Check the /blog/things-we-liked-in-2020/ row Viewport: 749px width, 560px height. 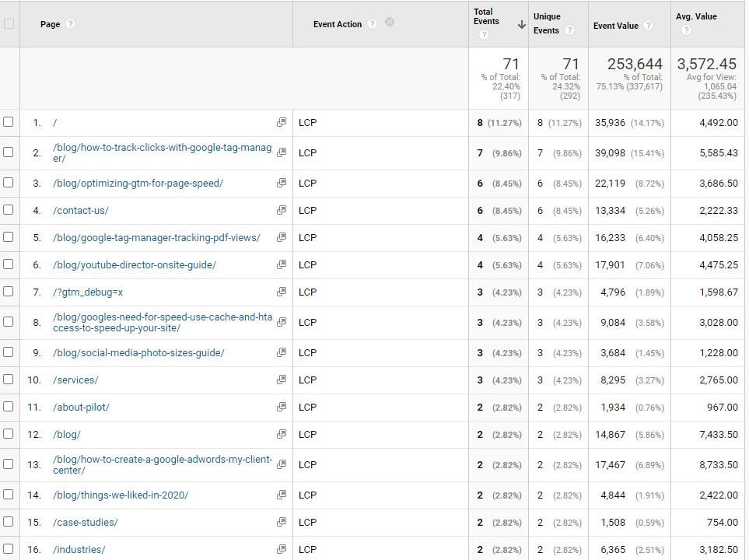pos(9,495)
